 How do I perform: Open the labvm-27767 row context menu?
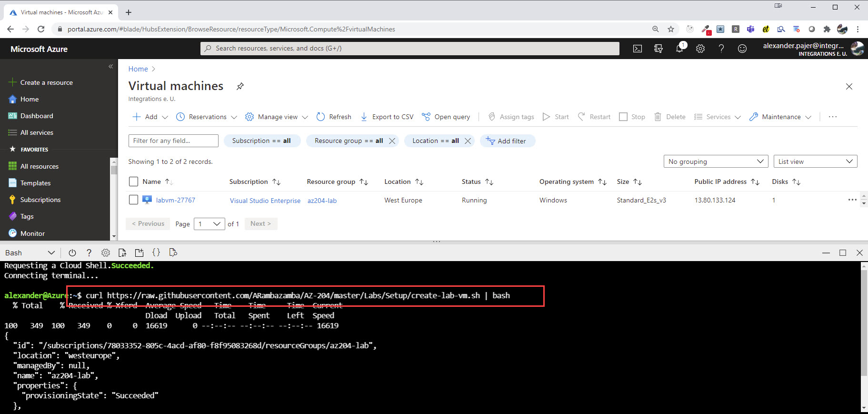click(852, 200)
